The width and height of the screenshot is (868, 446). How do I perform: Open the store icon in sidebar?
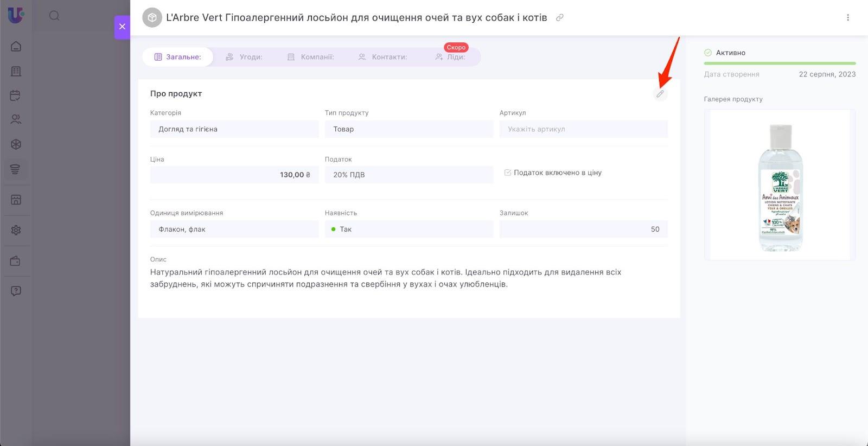coord(16,200)
